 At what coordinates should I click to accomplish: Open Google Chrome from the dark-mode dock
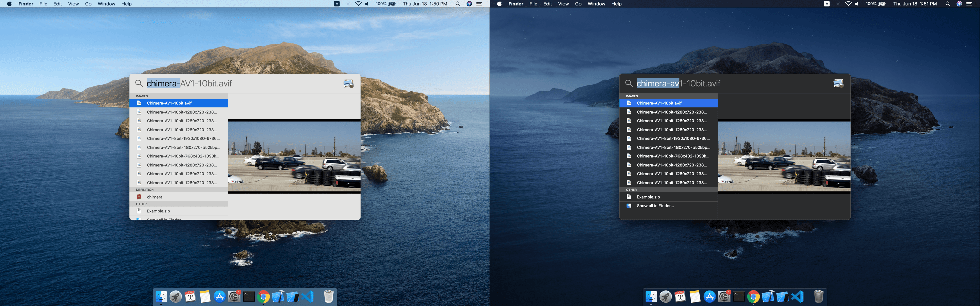click(753, 296)
